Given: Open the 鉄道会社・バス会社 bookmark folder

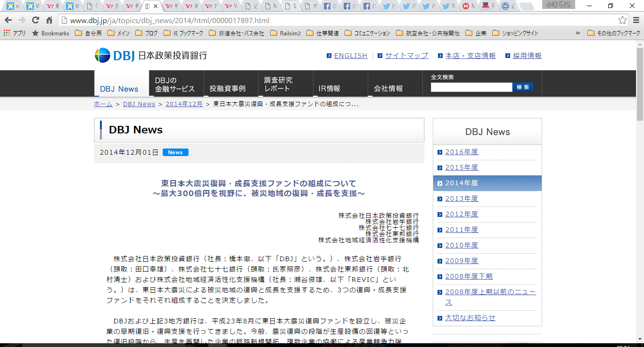Looking at the screenshot, I should point(236,33).
